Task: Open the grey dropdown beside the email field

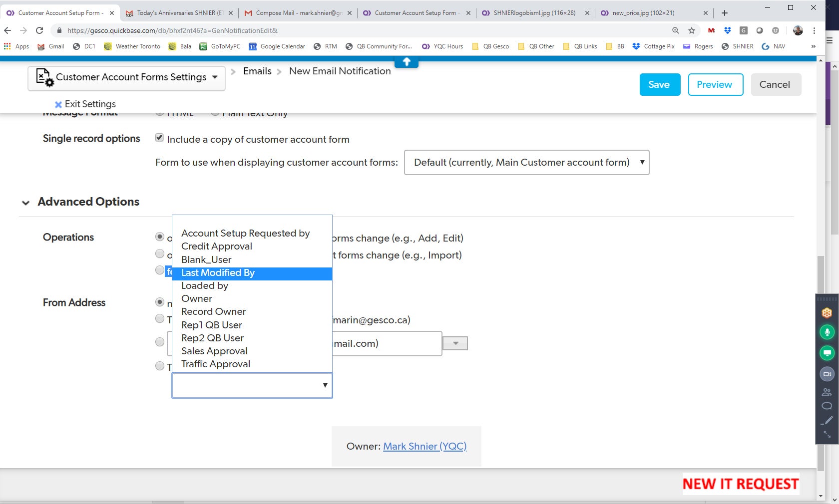Action: click(x=455, y=343)
